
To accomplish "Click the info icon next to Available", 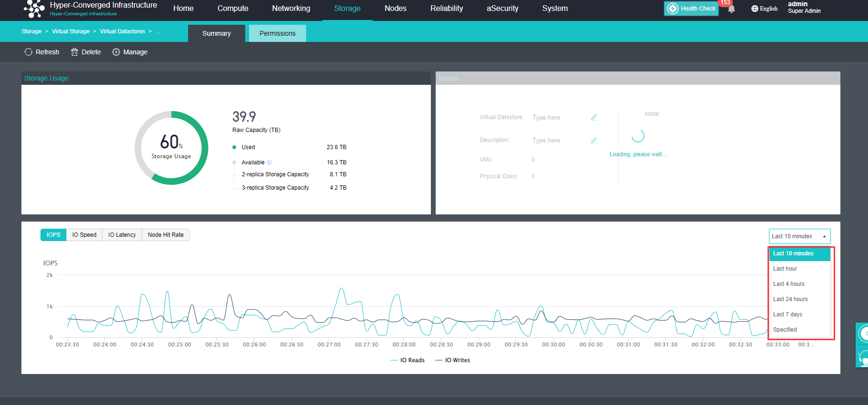I will pos(269,162).
